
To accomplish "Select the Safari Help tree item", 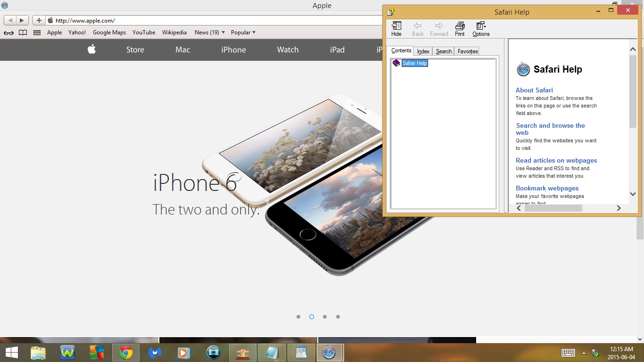I will click(x=415, y=63).
